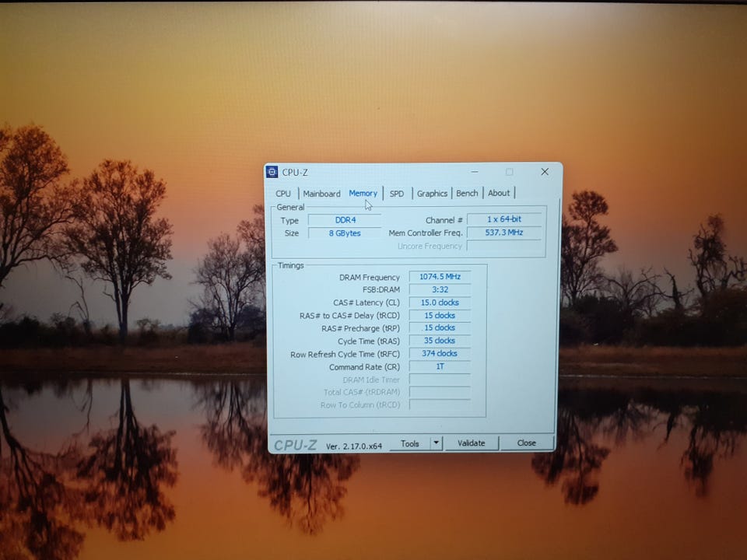Screen dimensions: 747x560
Task: Click the Ver. 2.17.0.x64 version text
Action: click(x=354, y=446)
